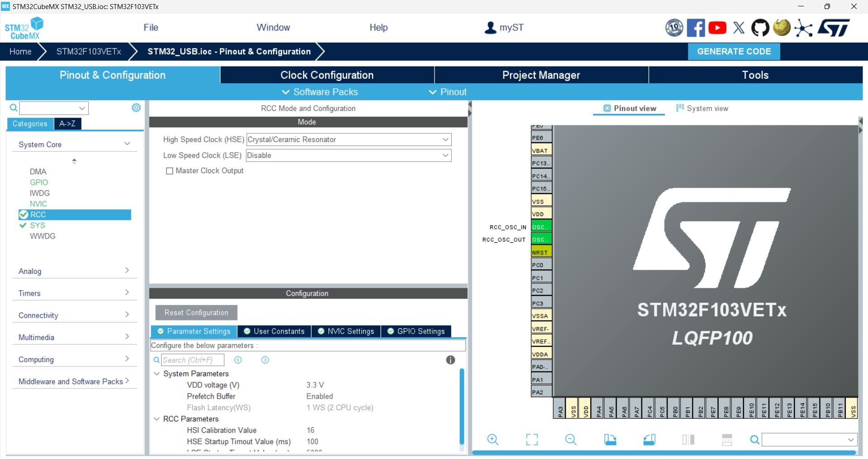Open High Speed Clock (HSE) dropdown
The image size is (868, 459).
349,139
